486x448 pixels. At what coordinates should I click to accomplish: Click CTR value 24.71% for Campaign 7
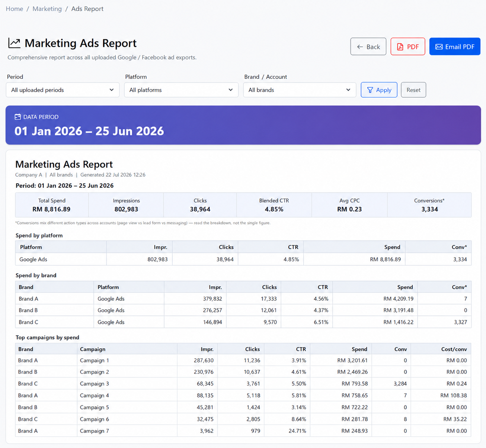pyautogui.click(x=297, y=431)
